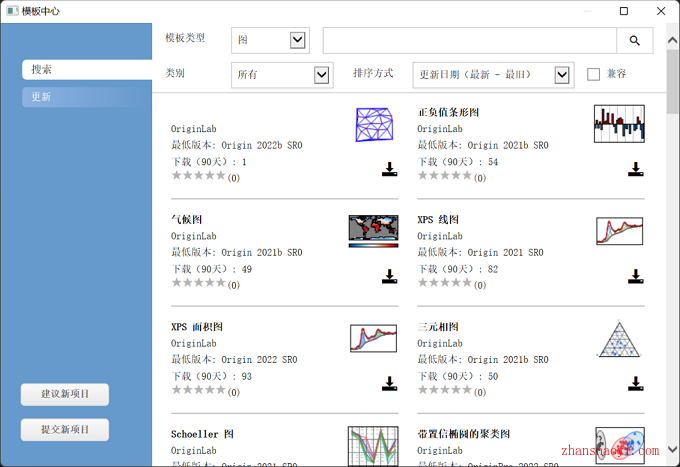Click 下载(90天): 82 text
Image resolution: width=680 pixels, height=467 pixels.
click(x=458, y=269)
